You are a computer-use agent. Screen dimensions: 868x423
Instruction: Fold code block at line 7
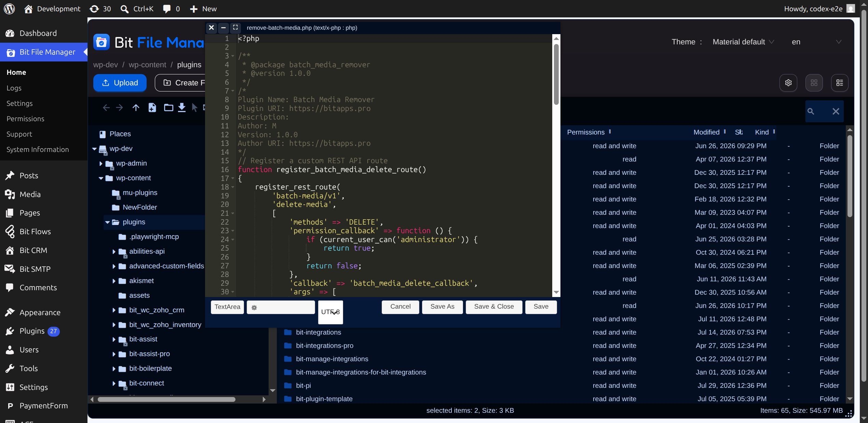(233, 91)
